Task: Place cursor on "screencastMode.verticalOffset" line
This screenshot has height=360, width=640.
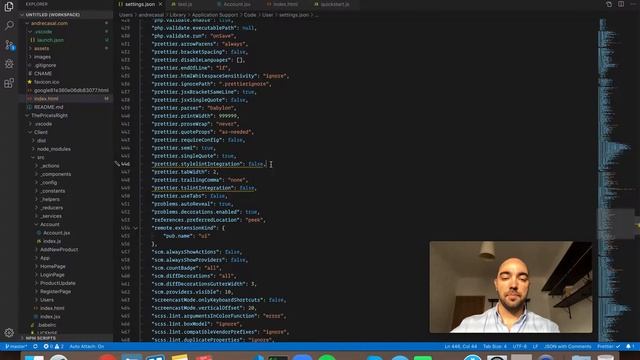Action: tap(204, 308)
